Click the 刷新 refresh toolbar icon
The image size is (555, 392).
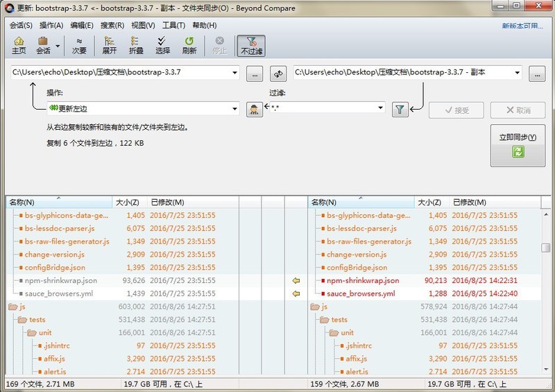[x=189, y=45]
